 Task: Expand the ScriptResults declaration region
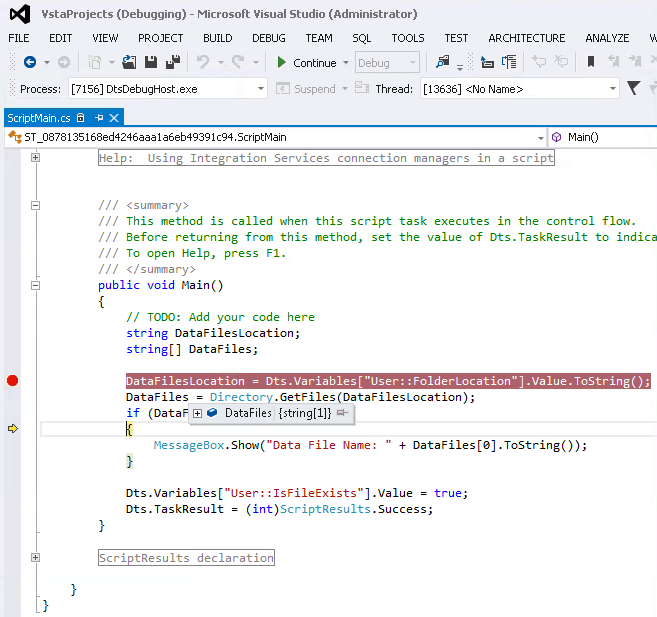coord(36,558)
